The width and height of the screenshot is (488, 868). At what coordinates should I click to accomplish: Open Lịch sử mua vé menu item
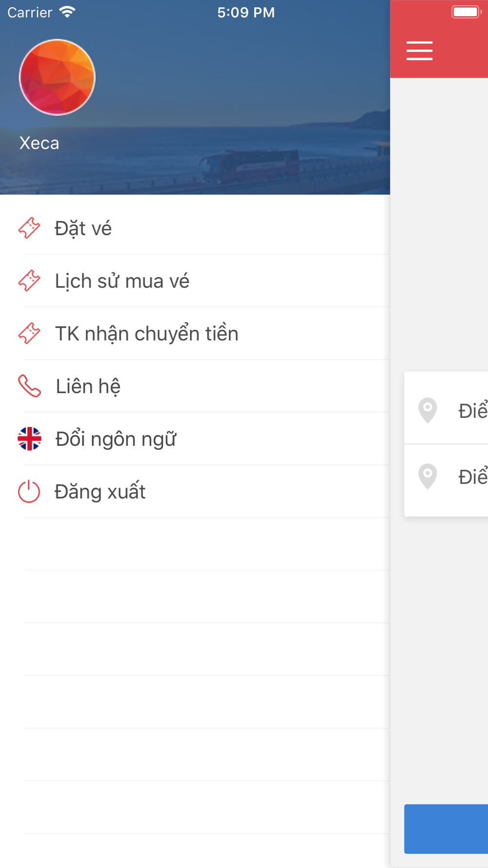pos(195,281)
